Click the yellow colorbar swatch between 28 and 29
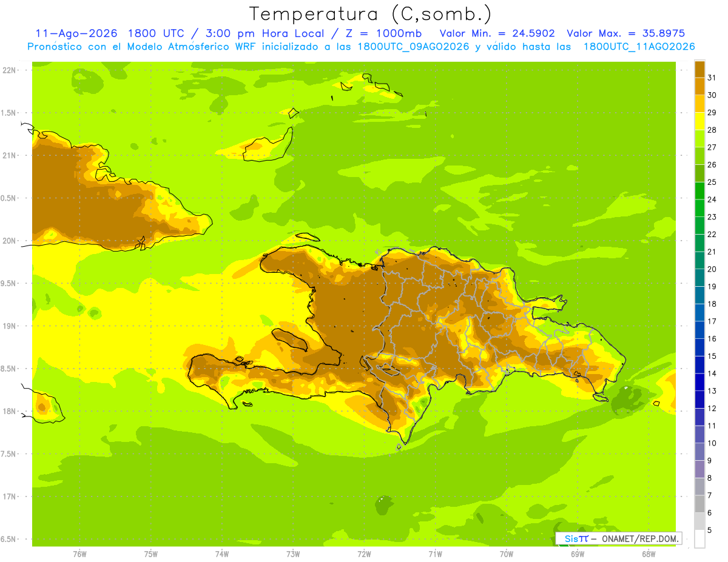The height and width of the screenshot is (562, 728). click(x=699, y=121)
